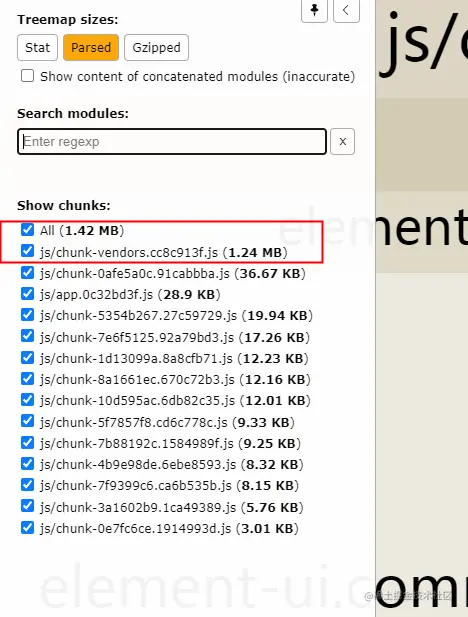Image resolution: width=468 pixels, height=617 pixels.
Task: Deselect chunk-7e6f5125.92a79bd3.js
Action: pos(27,336)
